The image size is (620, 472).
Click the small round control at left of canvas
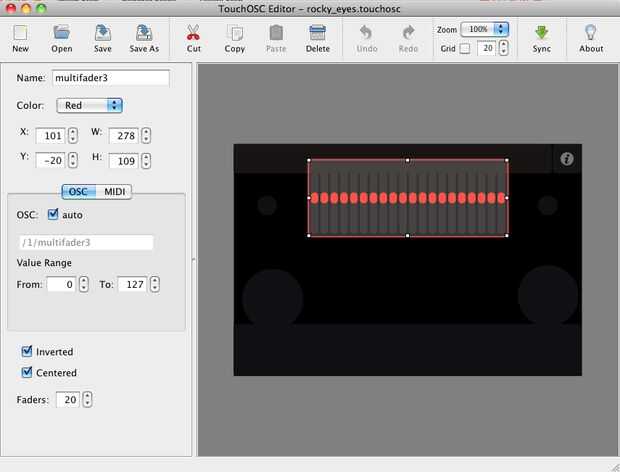[267, 205]
